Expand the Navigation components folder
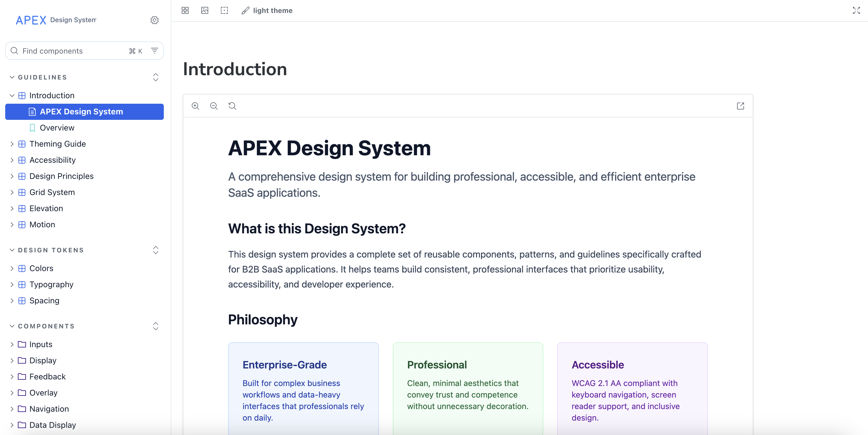This screenshot has height=435, width=868. (x=12, y=409)
